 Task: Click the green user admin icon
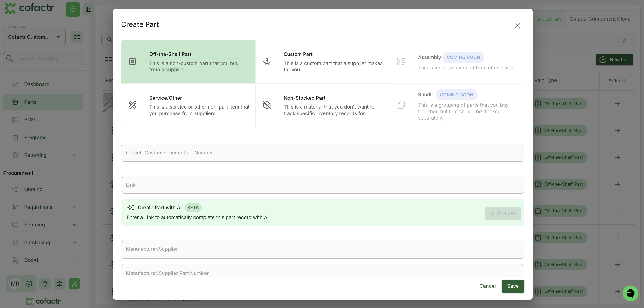point(74,284)
